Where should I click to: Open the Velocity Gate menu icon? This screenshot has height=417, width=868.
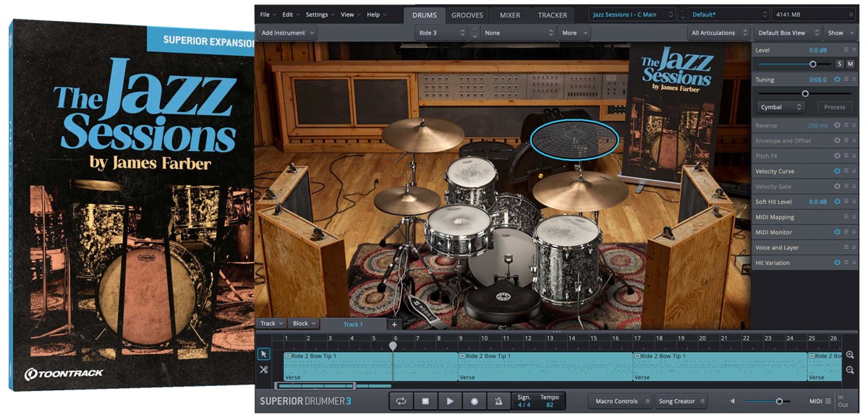click(846, 186)
